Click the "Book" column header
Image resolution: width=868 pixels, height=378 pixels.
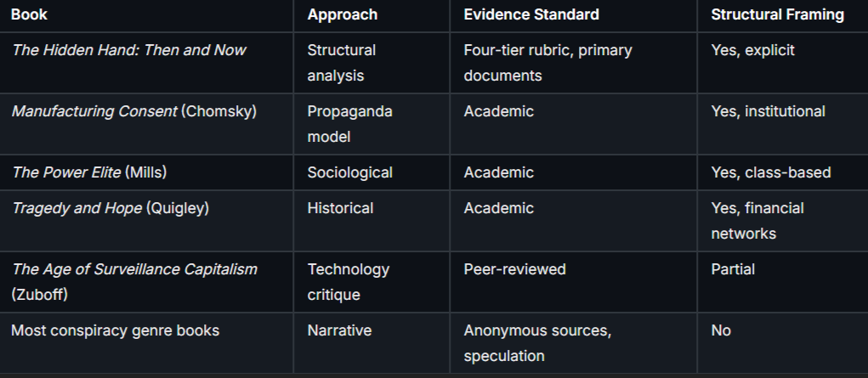click(x=29, y=14)
